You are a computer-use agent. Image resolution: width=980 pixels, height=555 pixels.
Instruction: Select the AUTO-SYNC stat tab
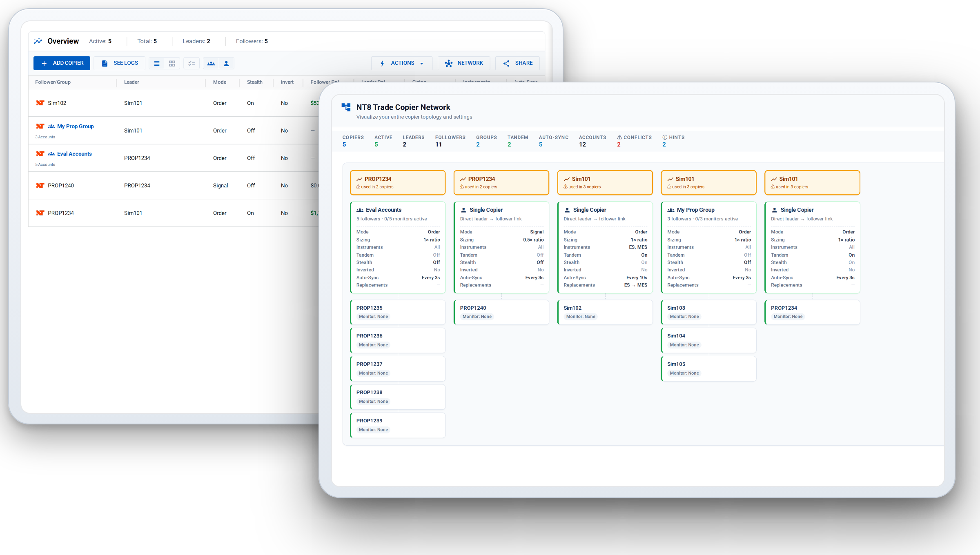553,141
